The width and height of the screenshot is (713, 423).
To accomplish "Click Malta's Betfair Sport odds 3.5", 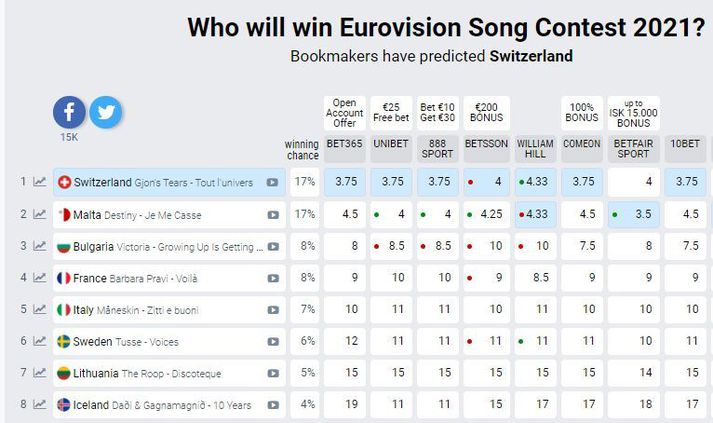I will click(x=633, y=214).
